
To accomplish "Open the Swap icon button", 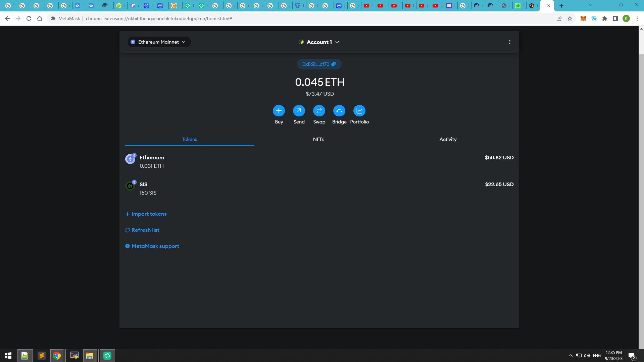I will click(319, 111).
